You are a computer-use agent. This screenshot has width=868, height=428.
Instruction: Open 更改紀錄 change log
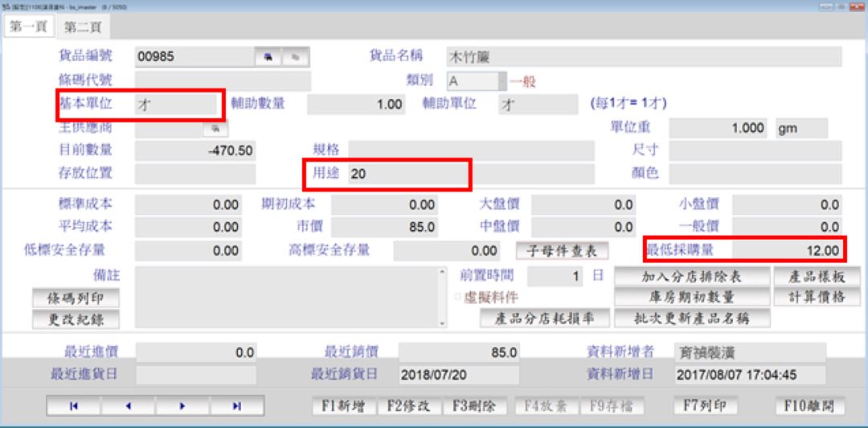76,319
